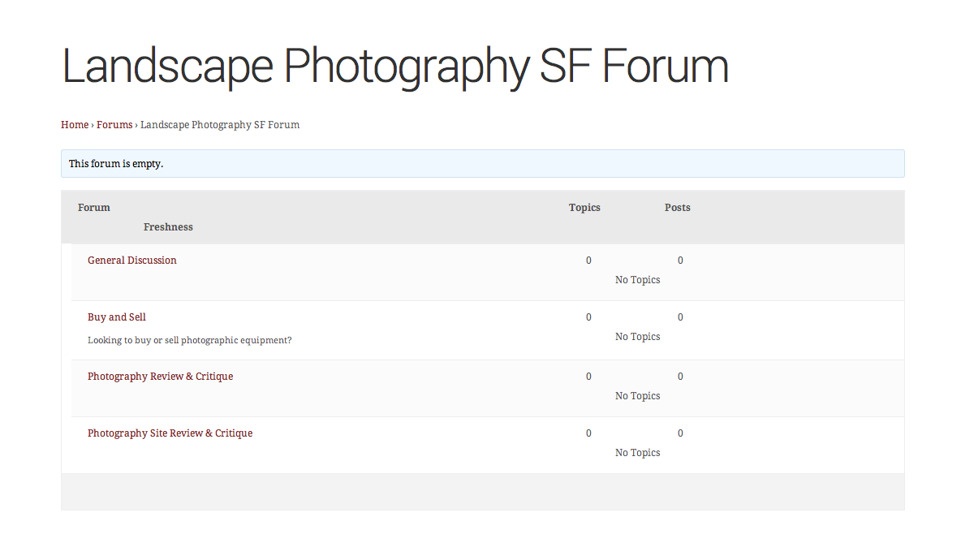Click the Topics column header
This screenshot has height=560, width=961.
584,208
